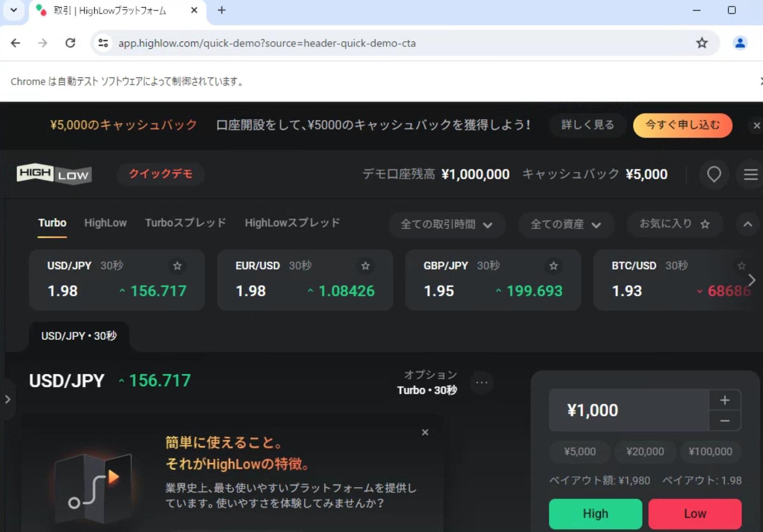This screenshot has height=532, width=763.
Task: Click the browser back arrow
Action: (15, 43)
